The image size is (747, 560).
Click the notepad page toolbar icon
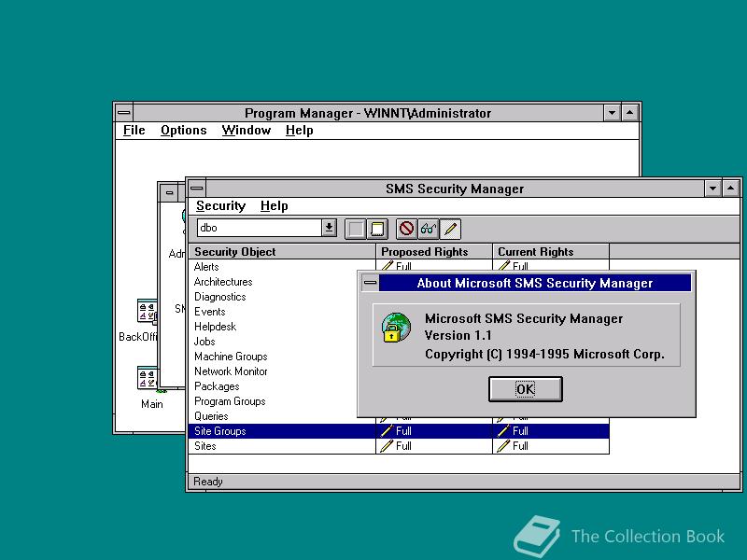377,229
